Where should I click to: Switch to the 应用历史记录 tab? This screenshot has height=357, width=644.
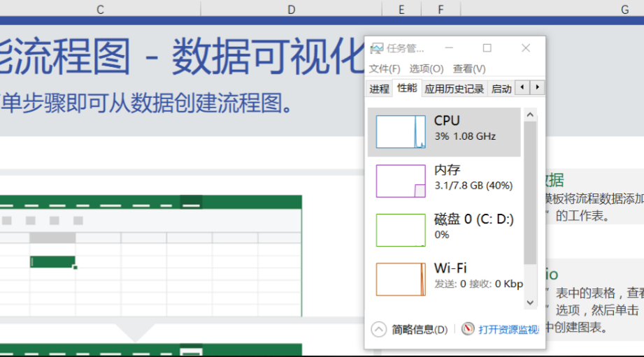coord(454,89)
